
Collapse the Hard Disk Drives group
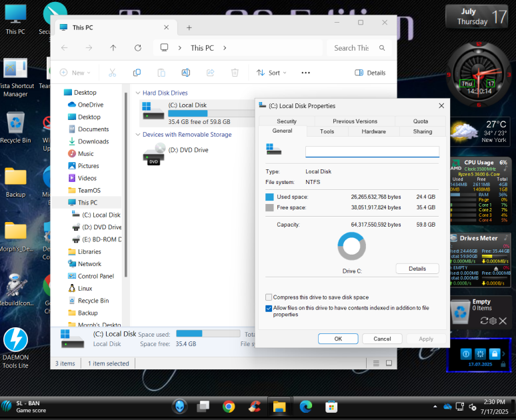138,93
